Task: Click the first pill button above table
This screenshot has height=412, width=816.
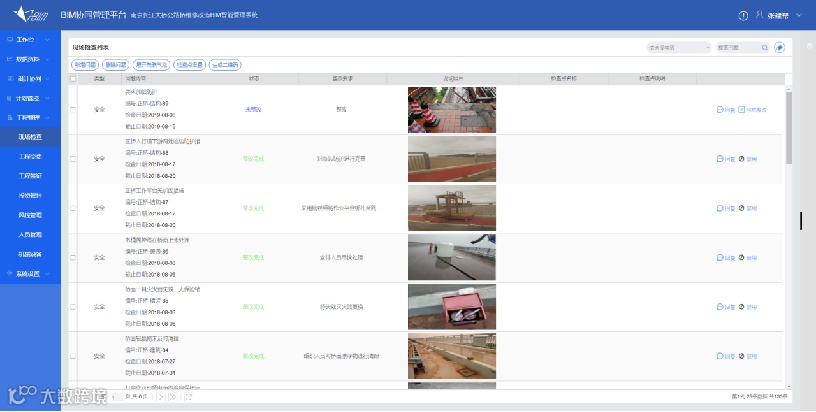Action: (x=85, y=65)
